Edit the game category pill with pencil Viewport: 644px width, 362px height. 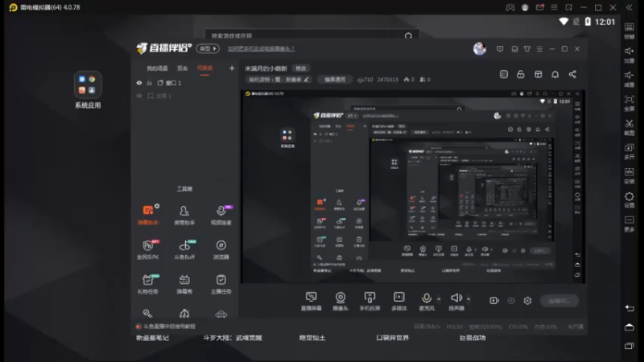279,80
